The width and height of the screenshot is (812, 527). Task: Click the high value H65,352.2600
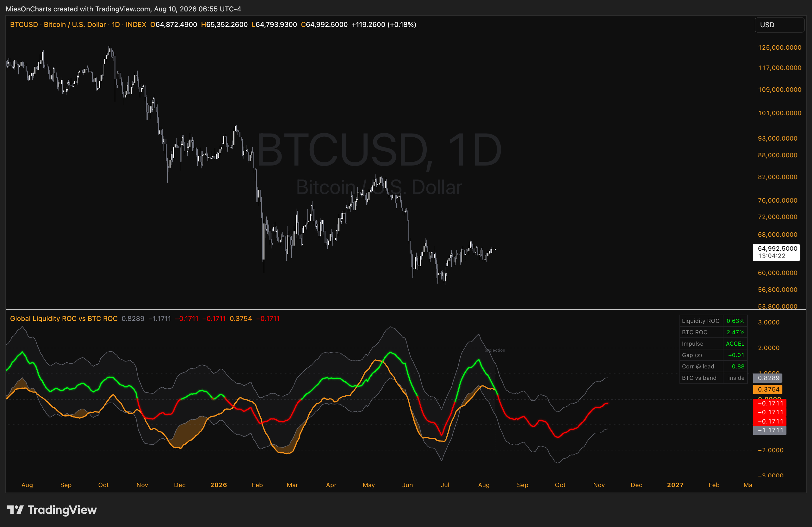224,25
